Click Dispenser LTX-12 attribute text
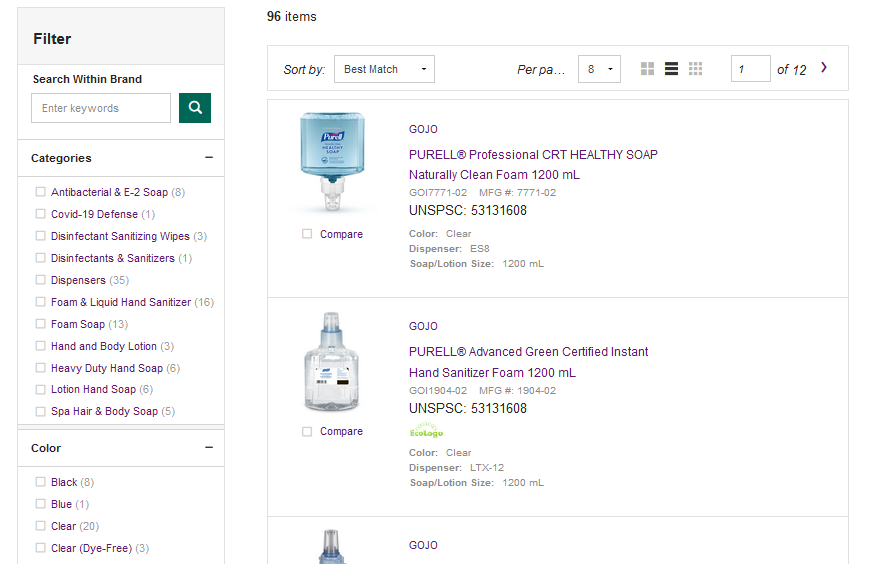The height and width of the screenshot is (564, 889). click(x=456, y=468)
